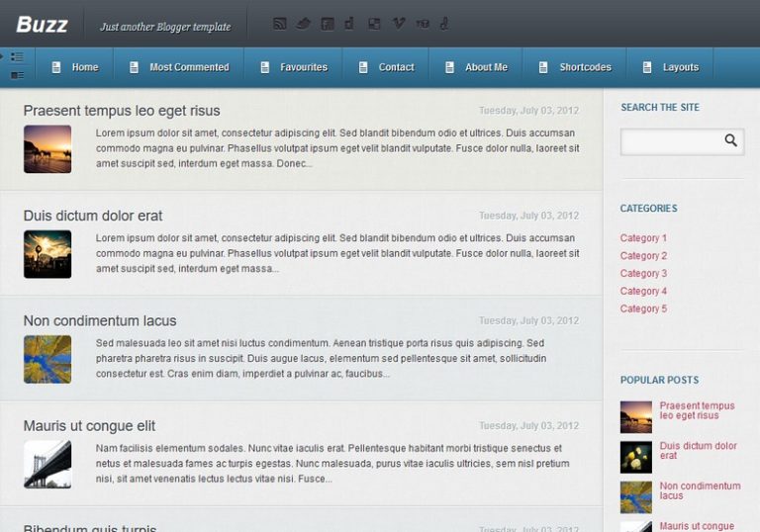The image size is (760, 532).
Task: Click the last social icon after YouTube
Action: (444, 24)
